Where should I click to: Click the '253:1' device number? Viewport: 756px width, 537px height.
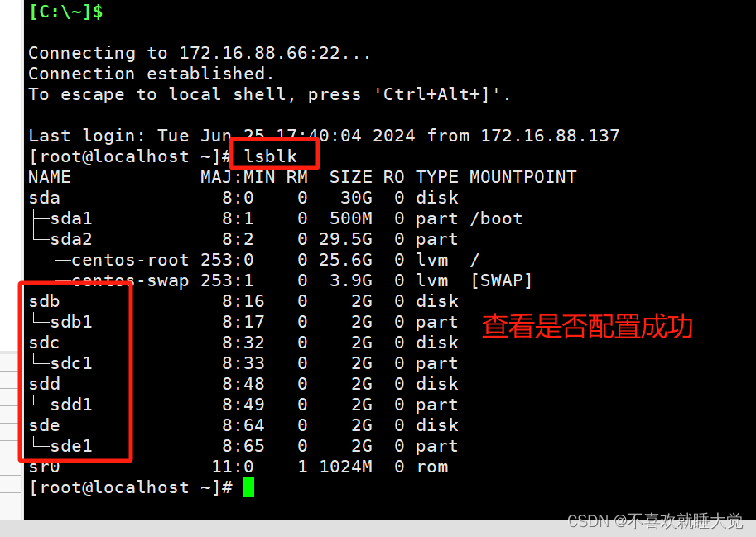[227, 280]
